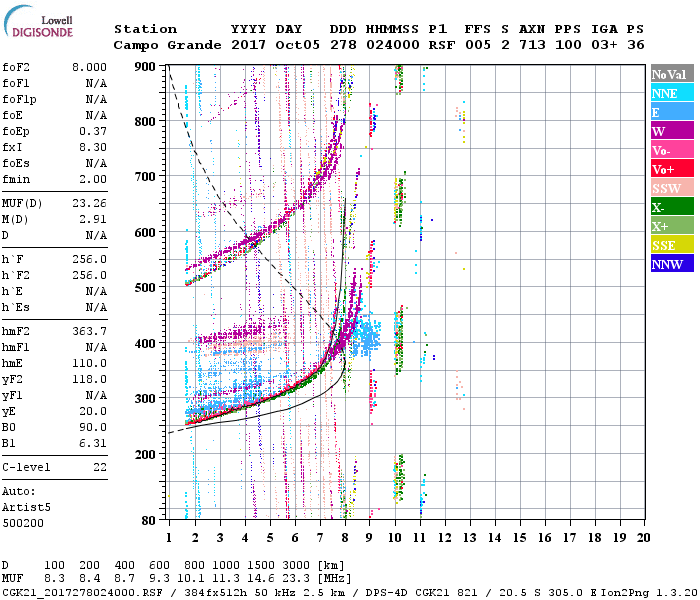Image resolution: width=700 pixels, height=600 pixels.
Task: Select the MUF(D) value 23.26
Action: (x=91, y=202)
